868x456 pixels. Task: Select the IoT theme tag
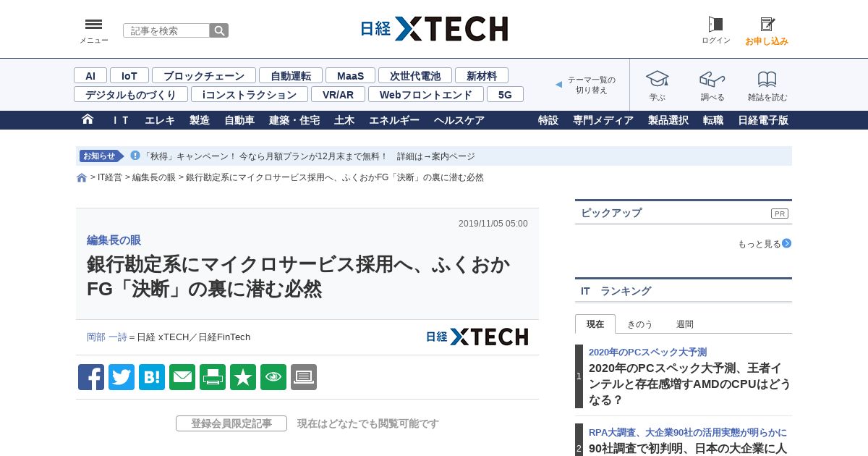pos(129,75)
